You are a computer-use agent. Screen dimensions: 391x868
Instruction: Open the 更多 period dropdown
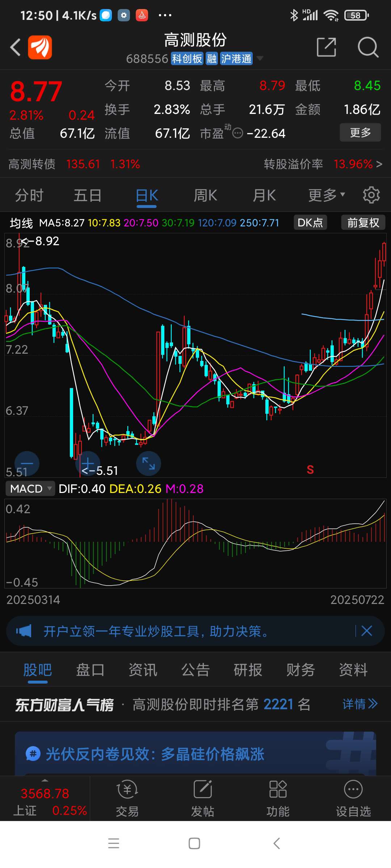point(327,195)
